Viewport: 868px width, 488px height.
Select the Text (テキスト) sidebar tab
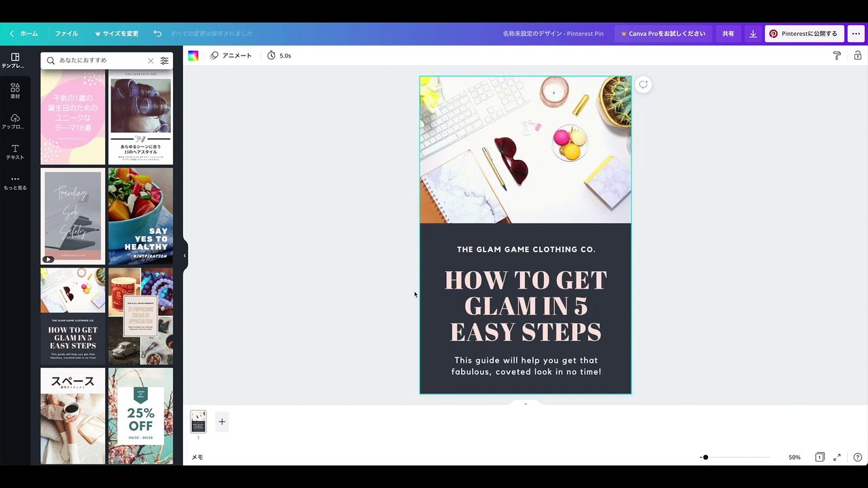pos(15,152)
